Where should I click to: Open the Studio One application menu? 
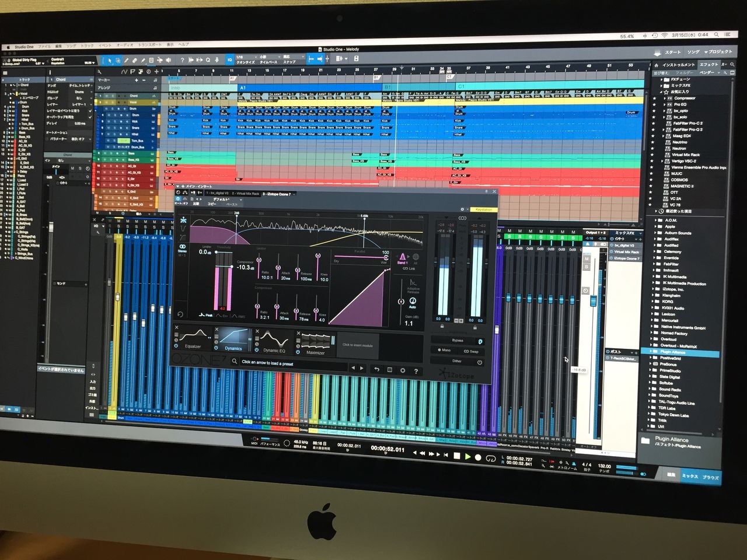[24, 47]
